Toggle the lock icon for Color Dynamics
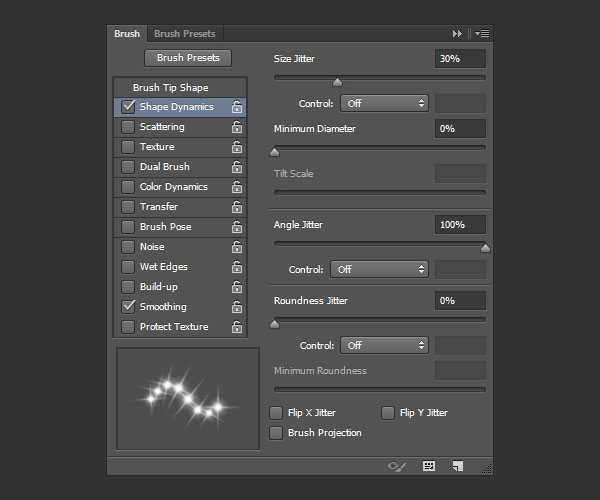600x500 pixels. pos(237,187)
